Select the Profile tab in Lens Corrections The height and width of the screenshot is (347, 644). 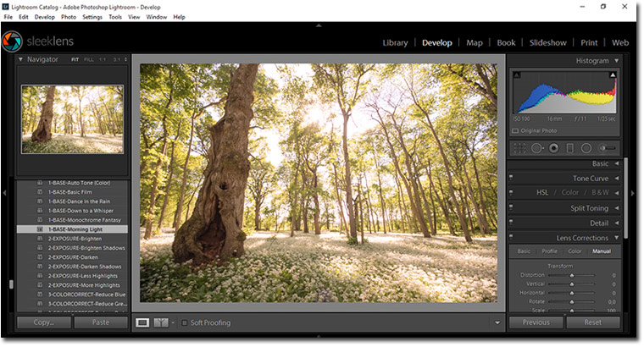click(549, 251)
